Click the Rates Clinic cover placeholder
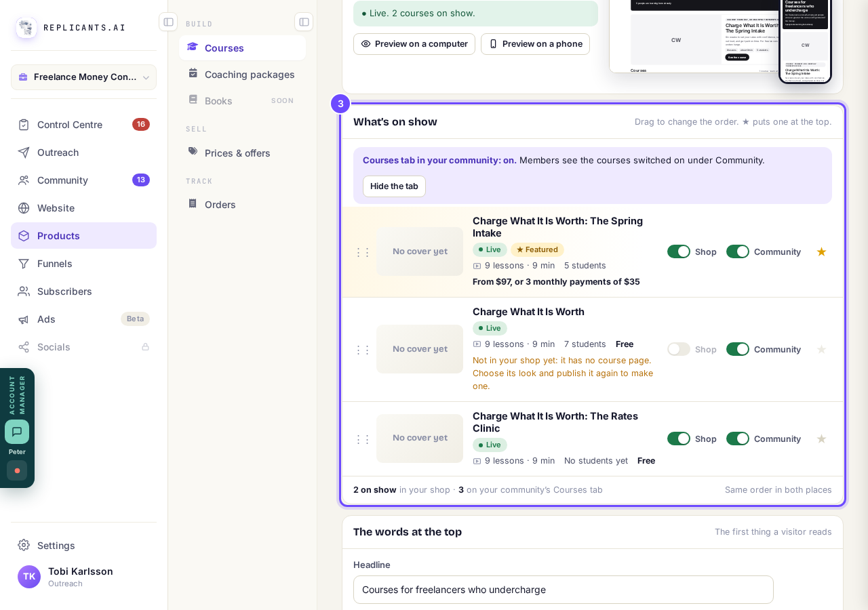The image size is (868, 610). (420, 439)
